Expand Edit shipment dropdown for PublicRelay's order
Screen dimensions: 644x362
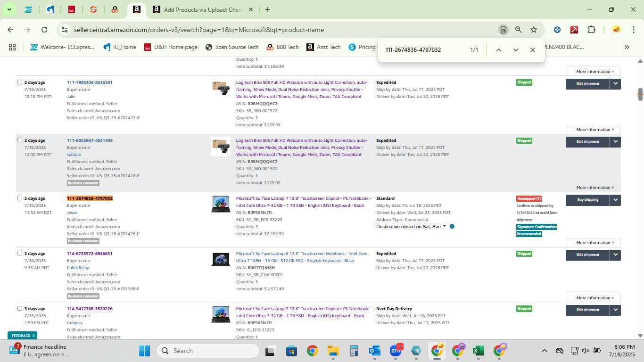coord(615,255)
